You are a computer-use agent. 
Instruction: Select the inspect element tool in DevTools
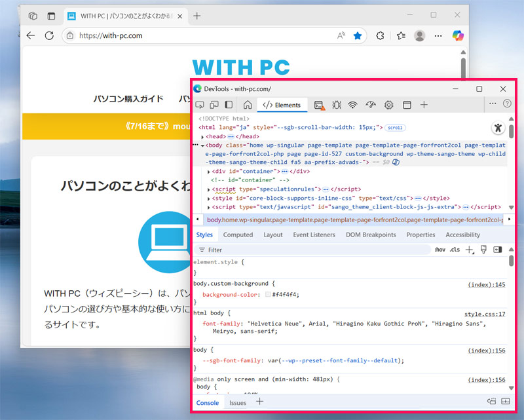point(200,105)
